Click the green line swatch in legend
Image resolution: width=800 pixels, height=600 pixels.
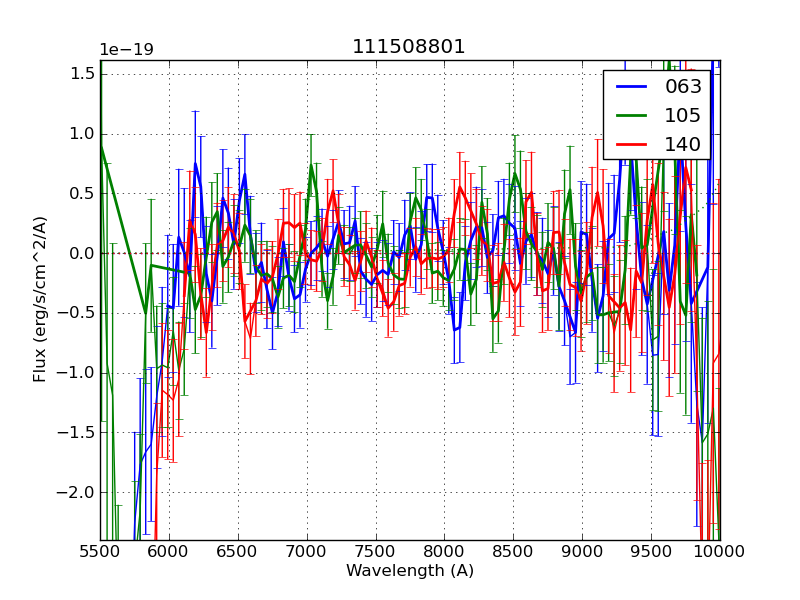[x=632, y=115]
